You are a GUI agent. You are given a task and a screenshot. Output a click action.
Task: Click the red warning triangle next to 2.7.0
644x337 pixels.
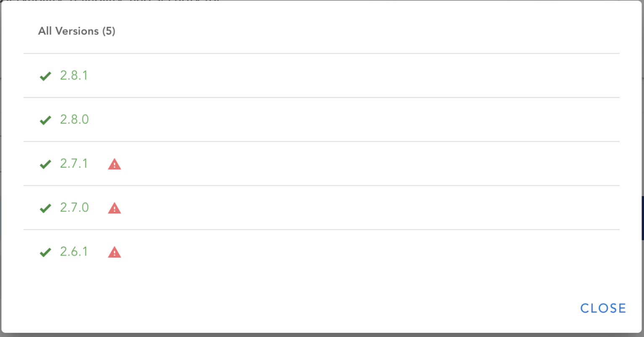(114, 208)
